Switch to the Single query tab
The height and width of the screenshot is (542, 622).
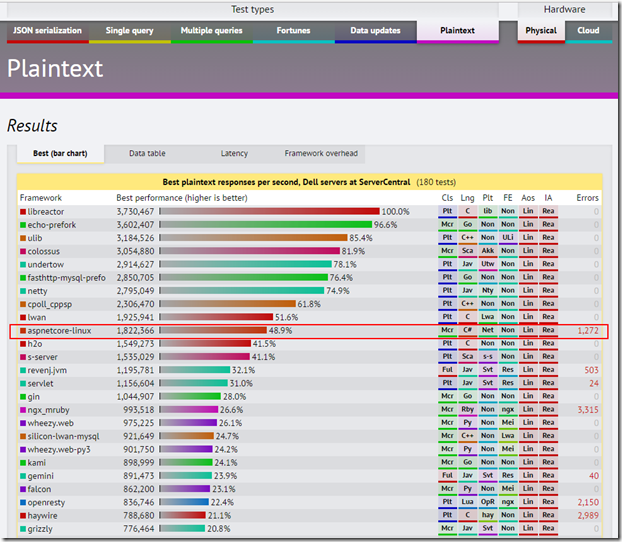pyautogui.click(x=130, y=31)
